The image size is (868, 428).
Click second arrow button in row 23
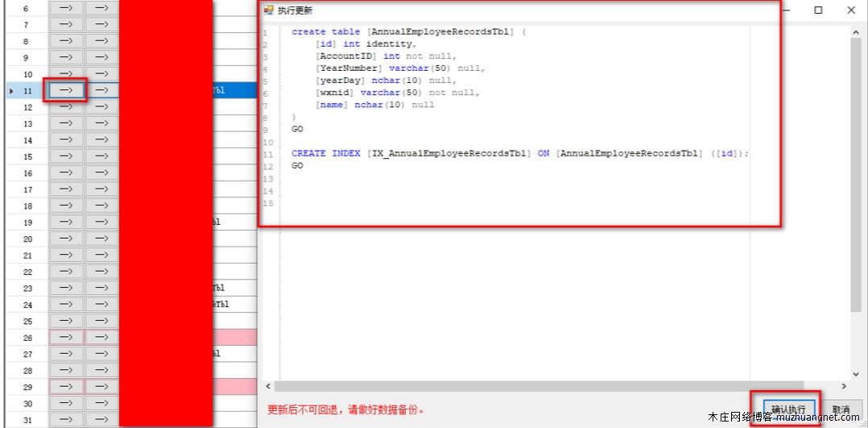point(101,289)
